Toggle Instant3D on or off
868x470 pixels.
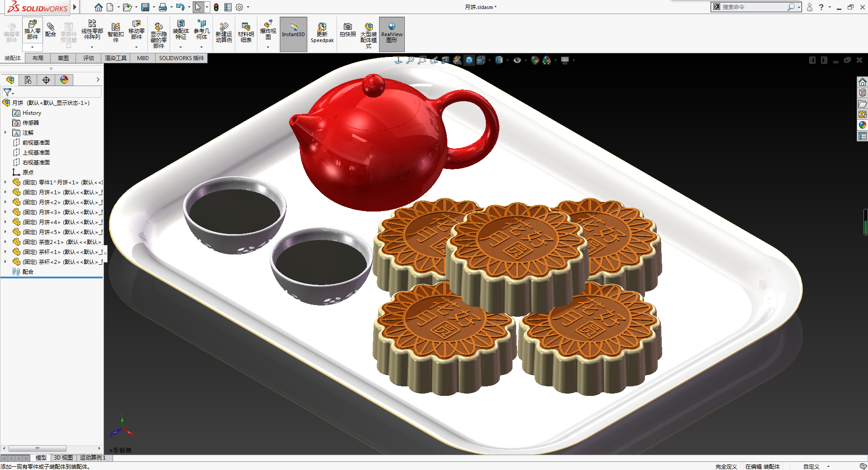pos(294,34)
